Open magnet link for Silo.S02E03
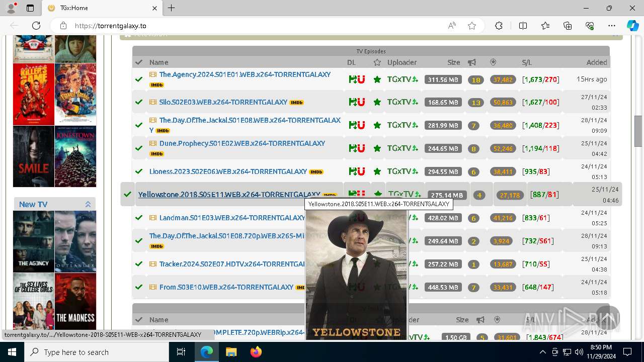644x362 pixels. [x=361, y=102]
